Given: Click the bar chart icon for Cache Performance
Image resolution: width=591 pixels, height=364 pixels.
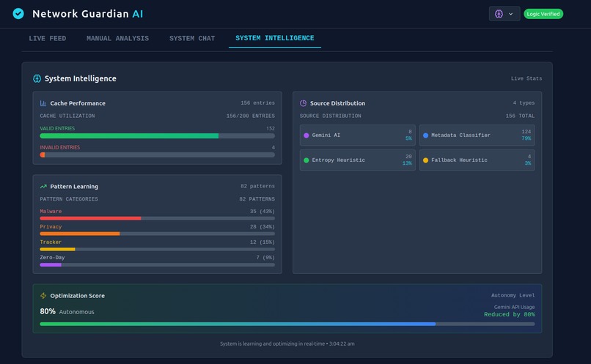Looking at the screenshot, I should [x=43, y=103].
